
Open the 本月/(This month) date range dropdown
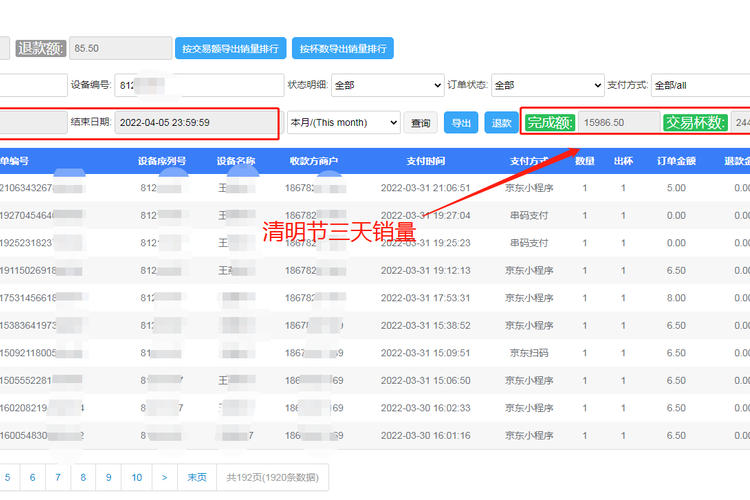tap(343, 123)
